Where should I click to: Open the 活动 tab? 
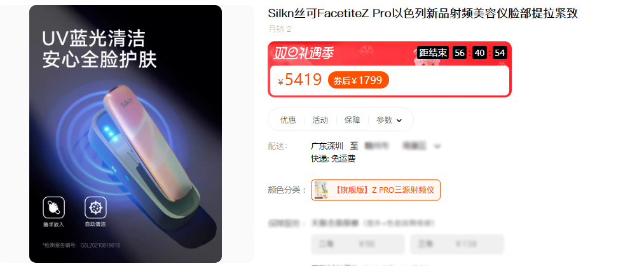pyautogui.click(x=320, y=120)
